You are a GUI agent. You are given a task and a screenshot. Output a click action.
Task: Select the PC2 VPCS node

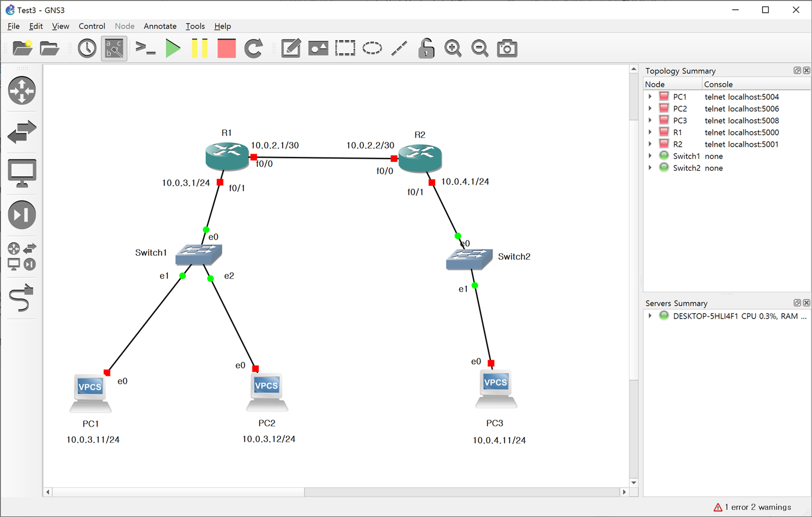pos(267,392)
